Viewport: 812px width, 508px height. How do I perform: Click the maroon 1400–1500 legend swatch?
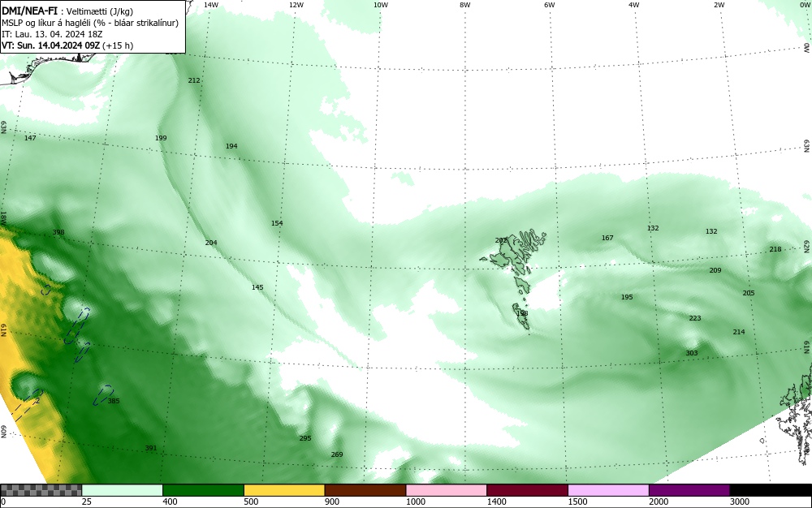pyautogui.click(x=527, y=490)
